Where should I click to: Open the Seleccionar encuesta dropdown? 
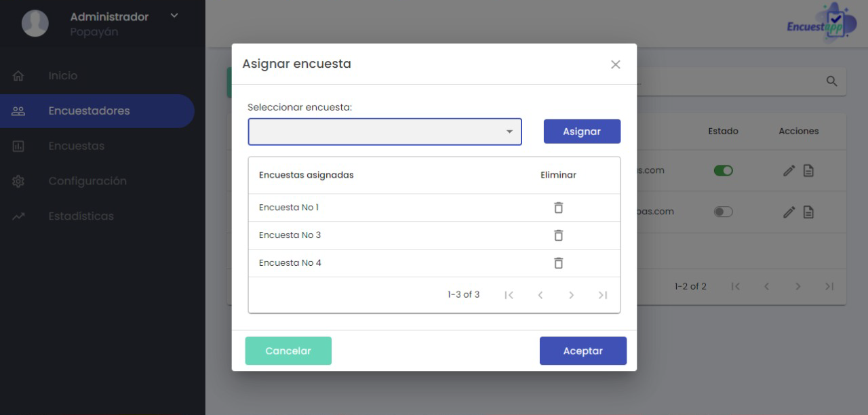click(384, 132)
